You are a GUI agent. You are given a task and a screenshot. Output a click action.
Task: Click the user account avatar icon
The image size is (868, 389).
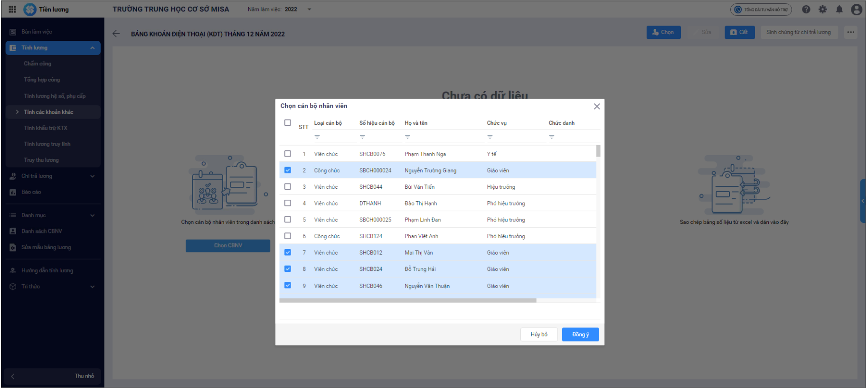pyautogui.click(x=856, y=9)
